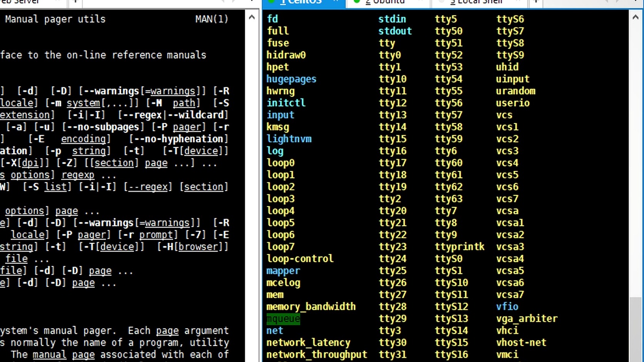
Task: Click the vhost-net entry
Action: pos(521,343)
